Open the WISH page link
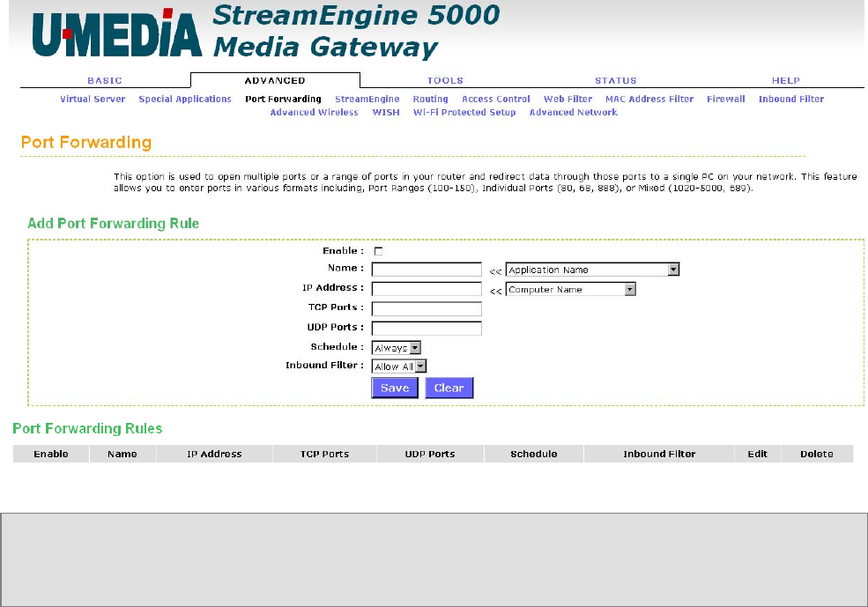868x607 pixels. coord(386,112)
